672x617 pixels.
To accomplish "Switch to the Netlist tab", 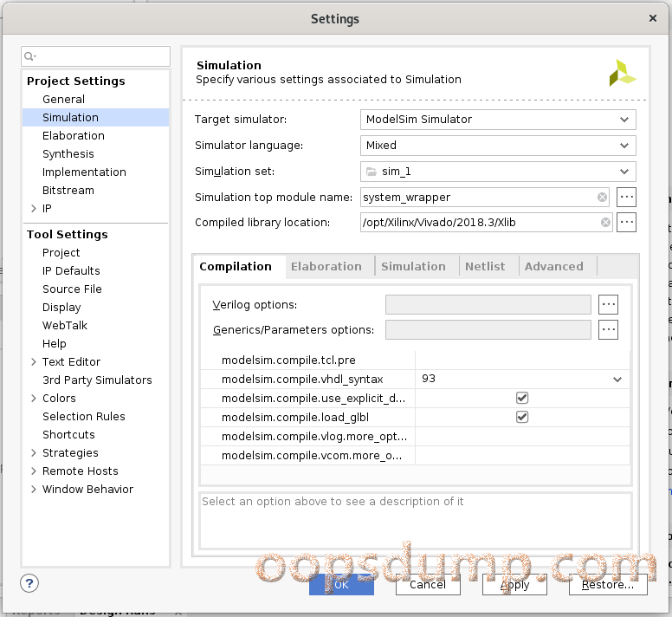I will [x=485, y=267].
